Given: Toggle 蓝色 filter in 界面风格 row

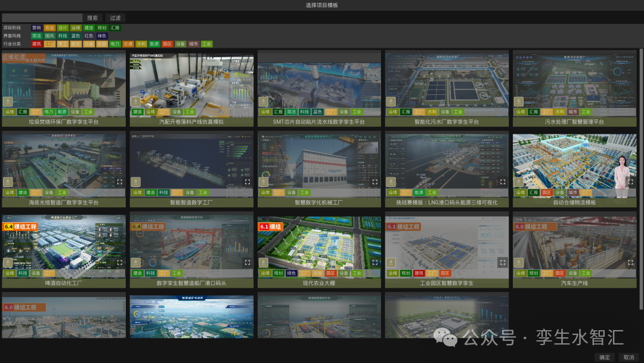Looking at the screenshot, I should pyautogui.click(x=76, y=36).
